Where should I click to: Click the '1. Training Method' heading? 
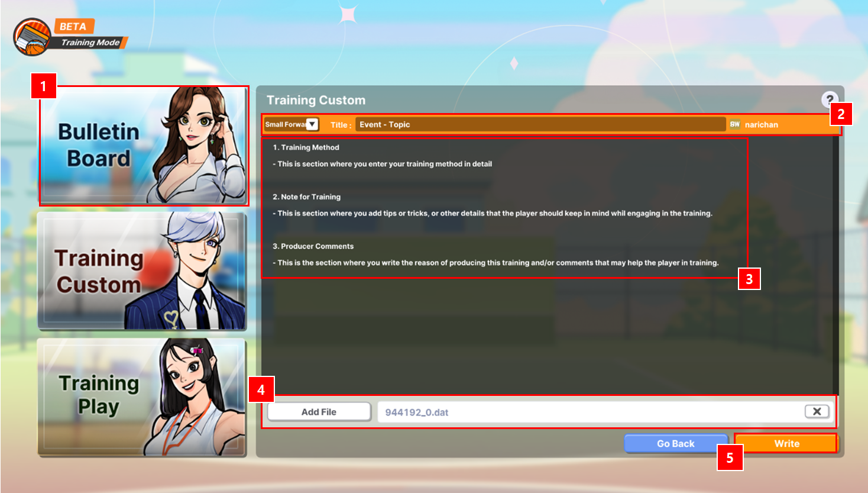pyautogui.click(x=306, y=147)
